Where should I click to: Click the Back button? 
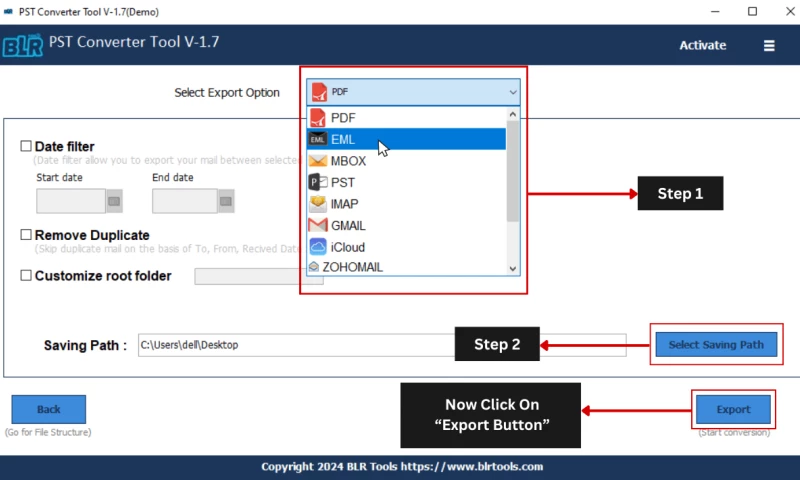[48, 409]
